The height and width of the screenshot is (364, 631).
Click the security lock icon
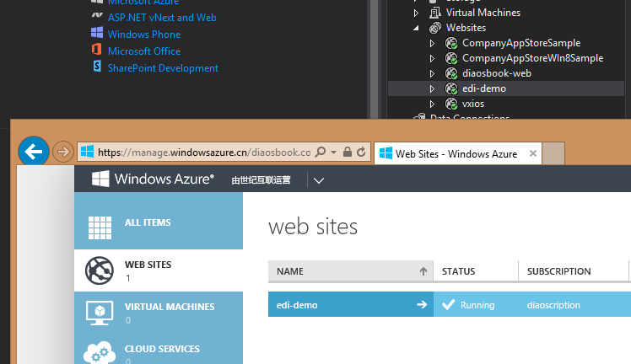[x=348, y=152]
